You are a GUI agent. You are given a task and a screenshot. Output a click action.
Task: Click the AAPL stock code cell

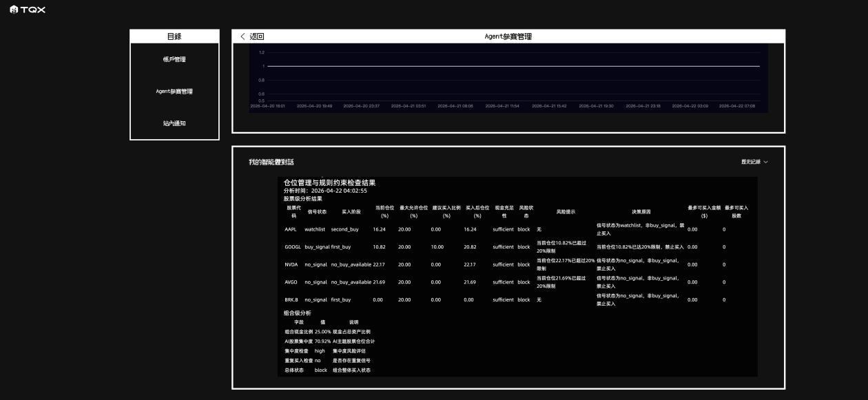(291, 229)
